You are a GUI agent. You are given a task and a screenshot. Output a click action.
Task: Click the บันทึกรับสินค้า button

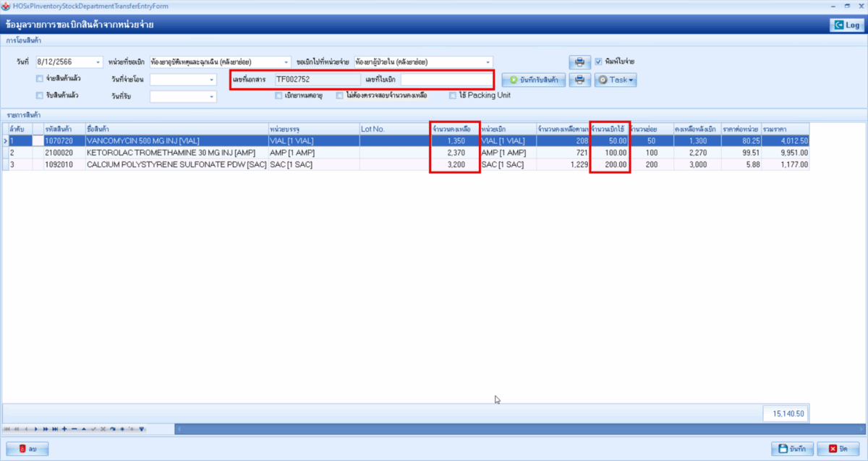pyautogui.click(x=534, y=80)
